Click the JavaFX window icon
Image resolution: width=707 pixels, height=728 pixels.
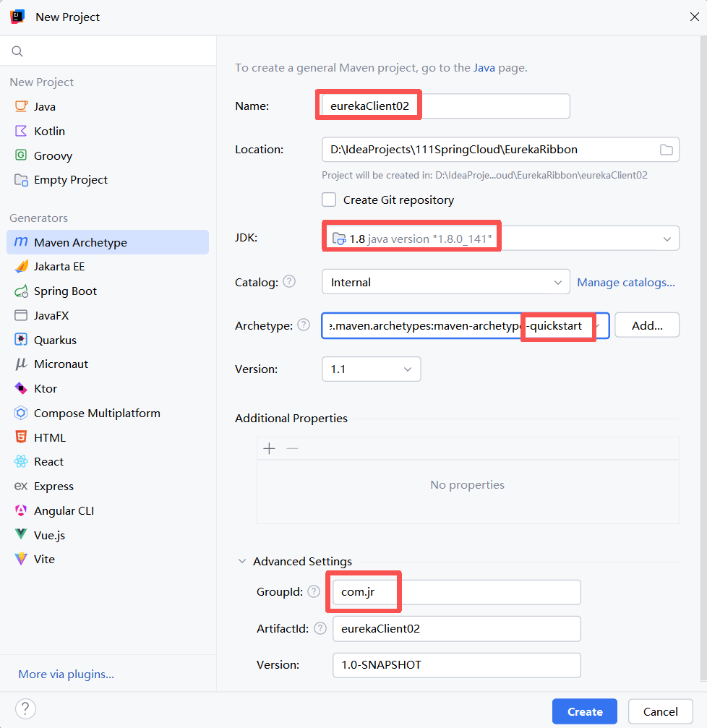pyautogui.click(x=21, y=316)
